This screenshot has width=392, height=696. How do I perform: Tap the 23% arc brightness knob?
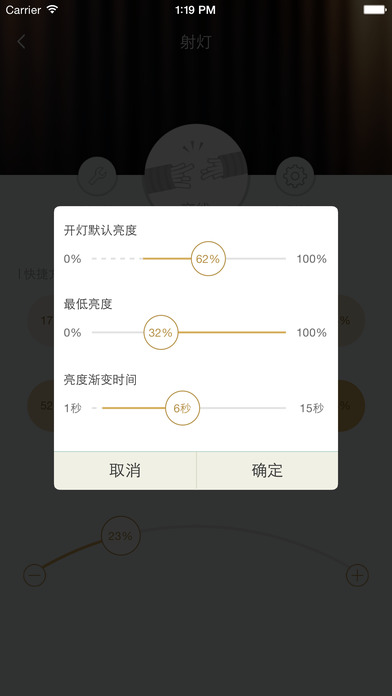(x=121, y=536)
